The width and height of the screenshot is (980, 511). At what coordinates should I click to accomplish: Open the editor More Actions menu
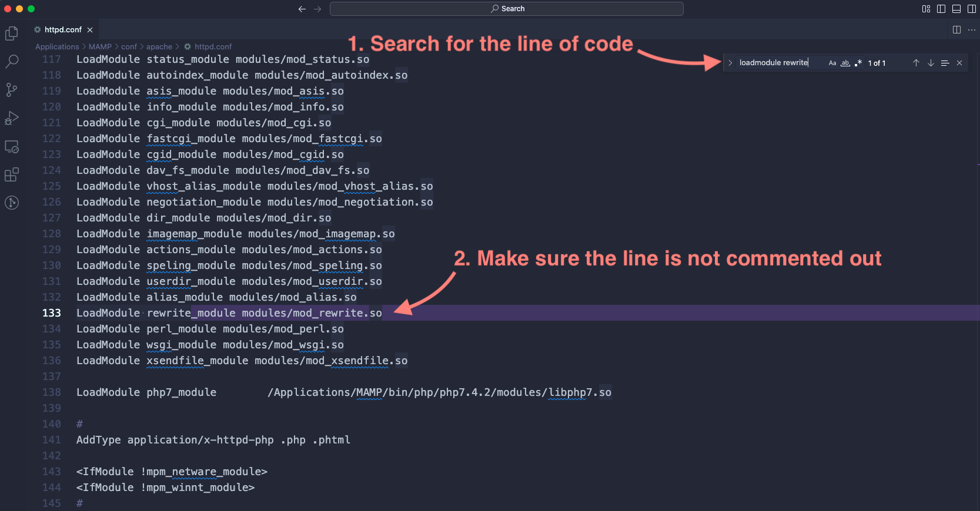(971, 29)
